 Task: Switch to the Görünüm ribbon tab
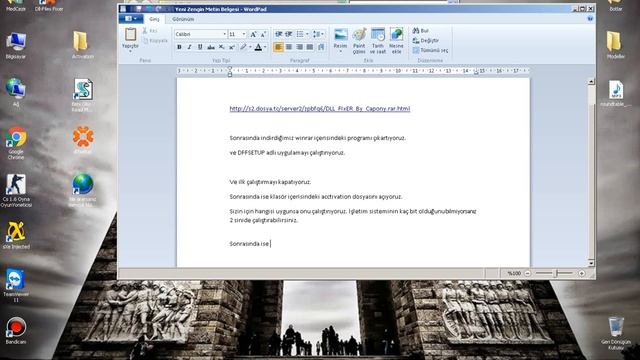183,19
